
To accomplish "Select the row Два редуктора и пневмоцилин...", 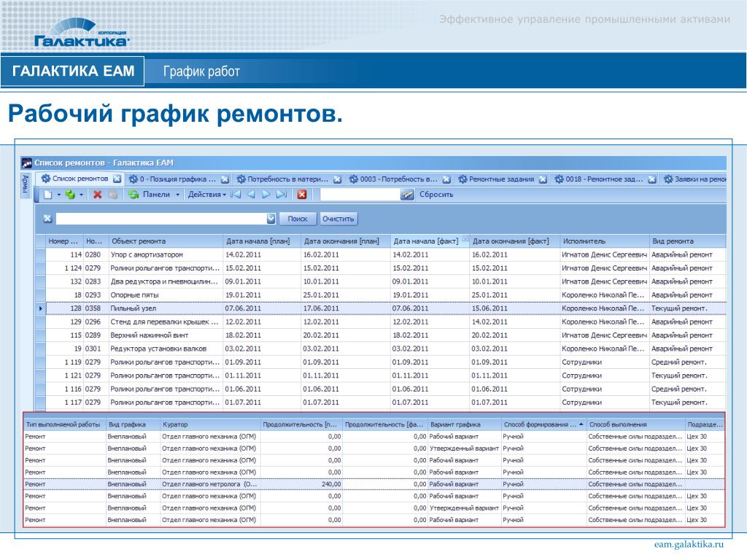I will click(381, 281).
